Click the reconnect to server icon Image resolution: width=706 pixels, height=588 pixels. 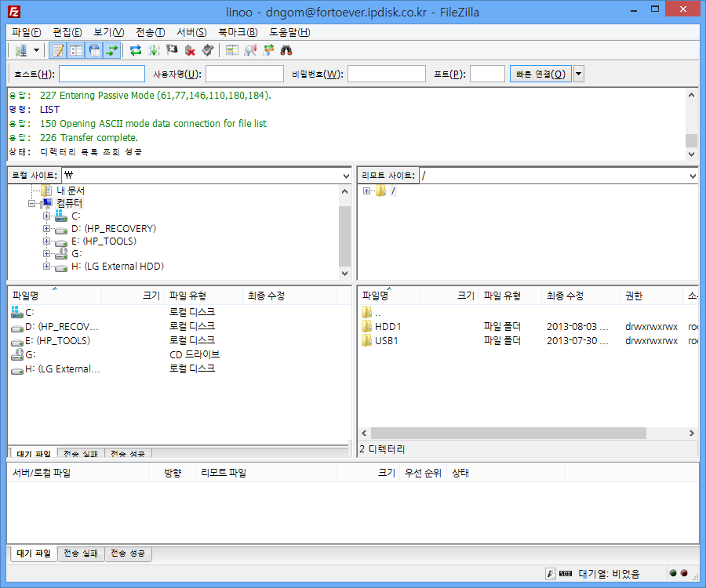point(208,50)
